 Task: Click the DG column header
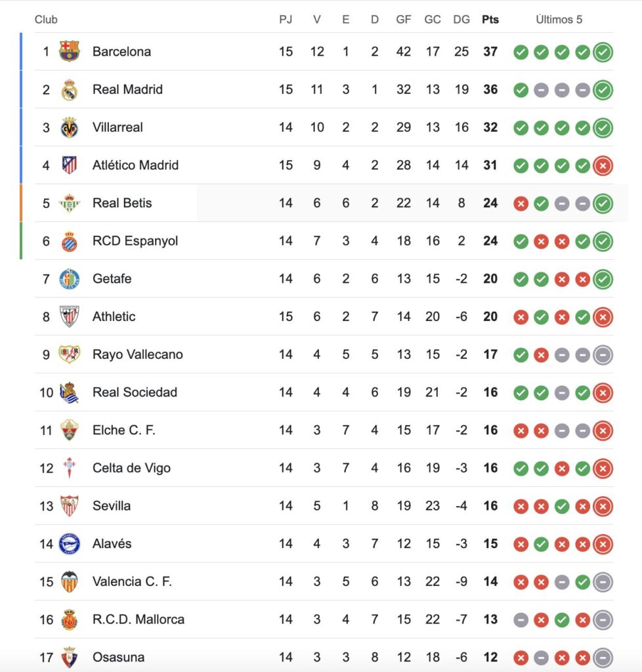click(x=461, y=20)
